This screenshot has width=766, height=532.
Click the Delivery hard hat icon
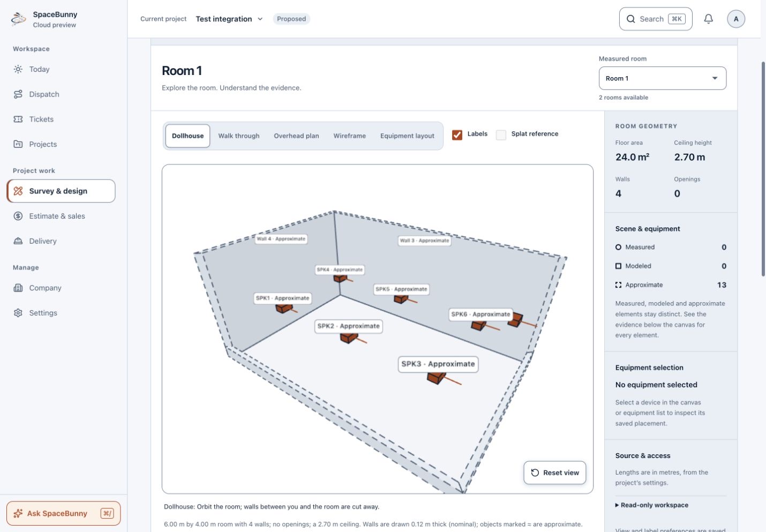pyautogui.click(x=18, y=241)
